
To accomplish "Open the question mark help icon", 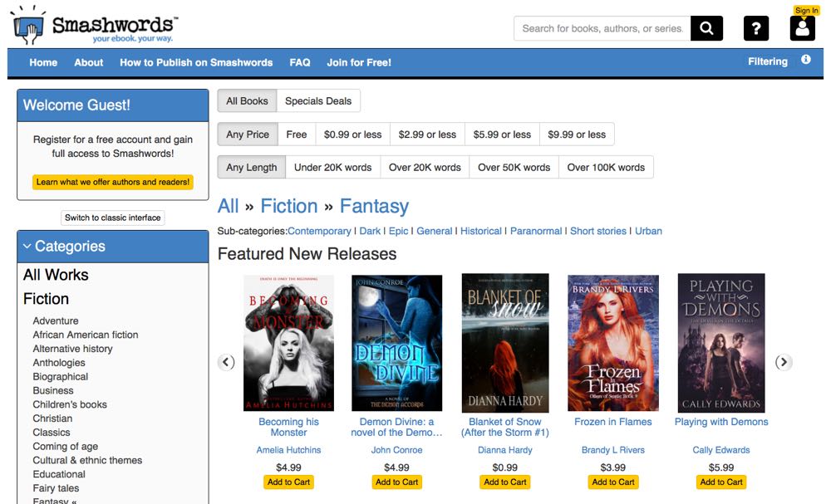I will (x=755, y=28).
